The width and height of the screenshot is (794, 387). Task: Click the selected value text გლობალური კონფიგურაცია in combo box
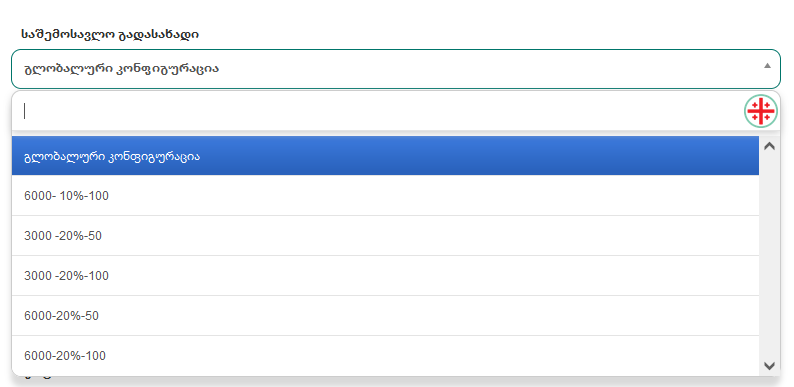(x=122, y=69)
